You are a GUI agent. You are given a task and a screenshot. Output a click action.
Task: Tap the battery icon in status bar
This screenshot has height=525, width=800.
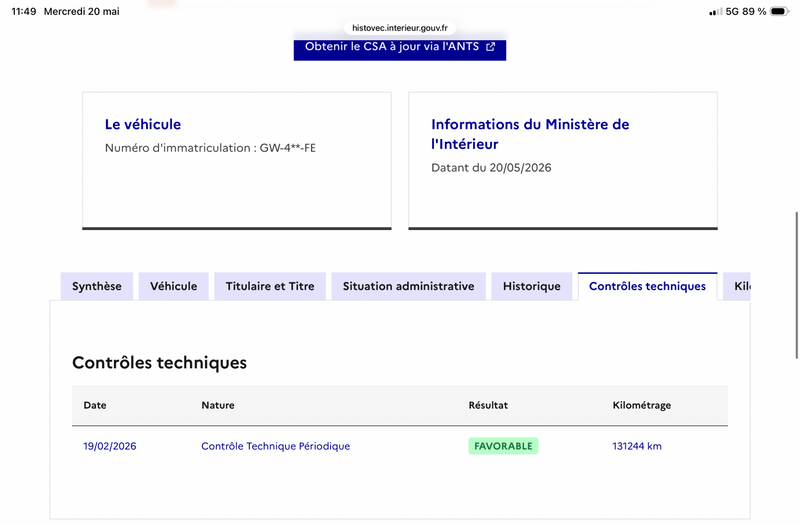click(780, 11)
